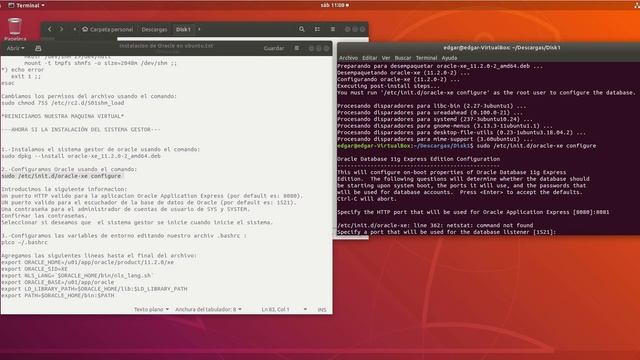Open Descargas in the path bar
The height and width of the screenshot is (360, 640).
click(154, 29)
